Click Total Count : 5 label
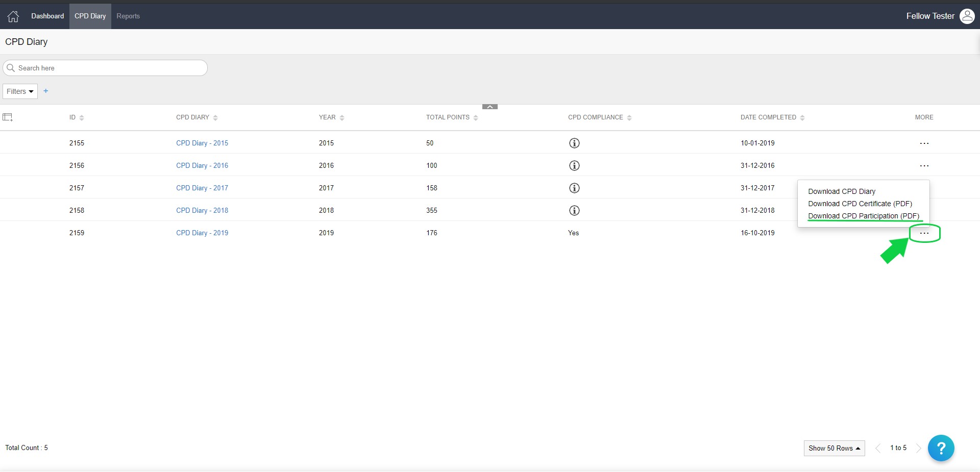 pyautogui.click(x=27, y=448)
